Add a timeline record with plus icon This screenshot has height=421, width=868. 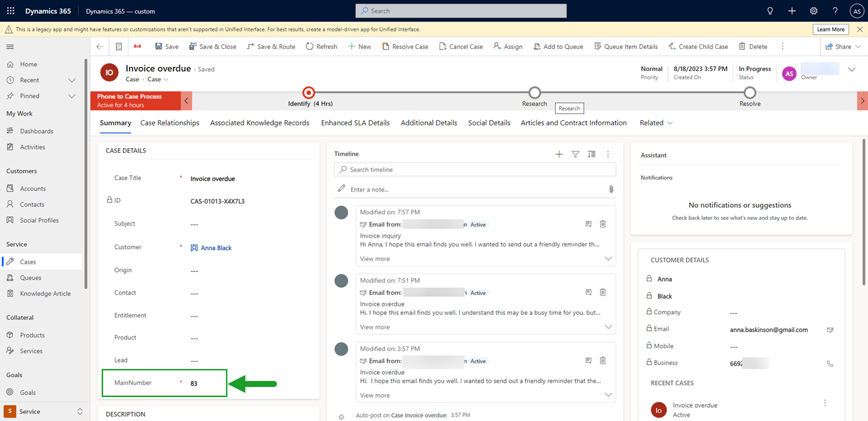tap(559, 154)
